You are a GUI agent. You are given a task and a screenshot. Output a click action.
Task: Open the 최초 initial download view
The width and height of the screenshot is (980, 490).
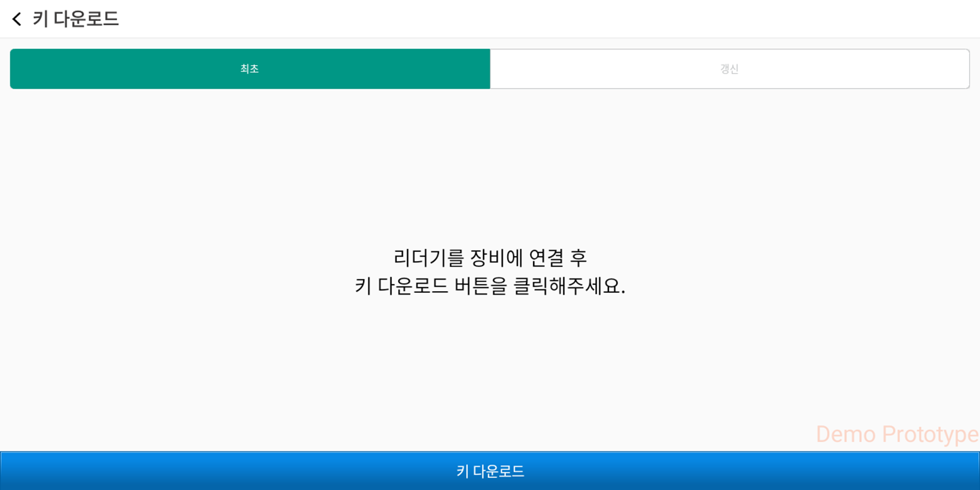[250, 69]
